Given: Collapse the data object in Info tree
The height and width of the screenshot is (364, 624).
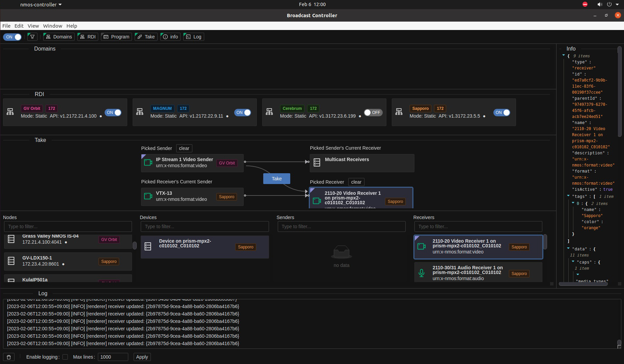Looking at the screenshot, I should pyautogui.click(x=568, y=248).
